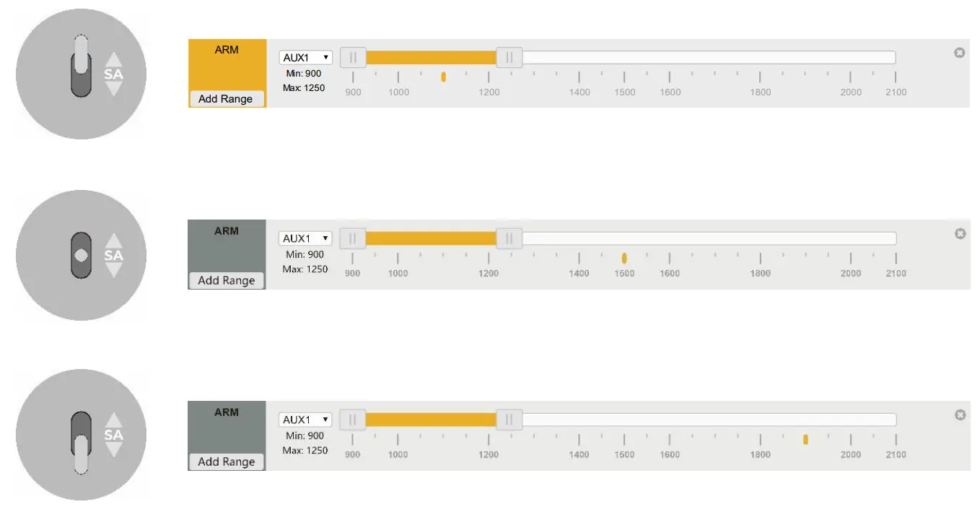Screen dimensions: 980x507
Task: Delete the middle ARM range using its x icon
Action: click(960, 234)
